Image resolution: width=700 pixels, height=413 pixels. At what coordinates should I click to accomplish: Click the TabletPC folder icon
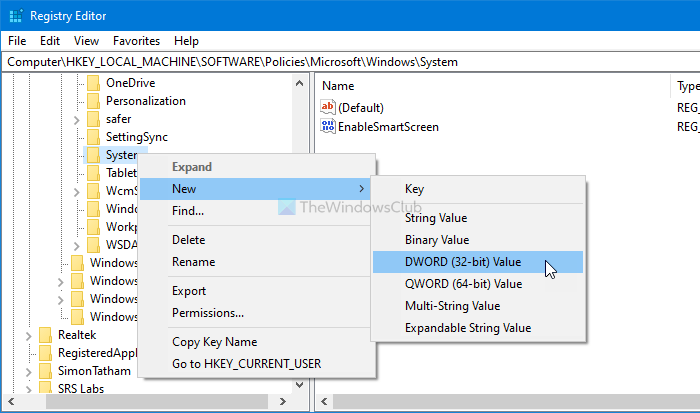click(x=93, y=173)
